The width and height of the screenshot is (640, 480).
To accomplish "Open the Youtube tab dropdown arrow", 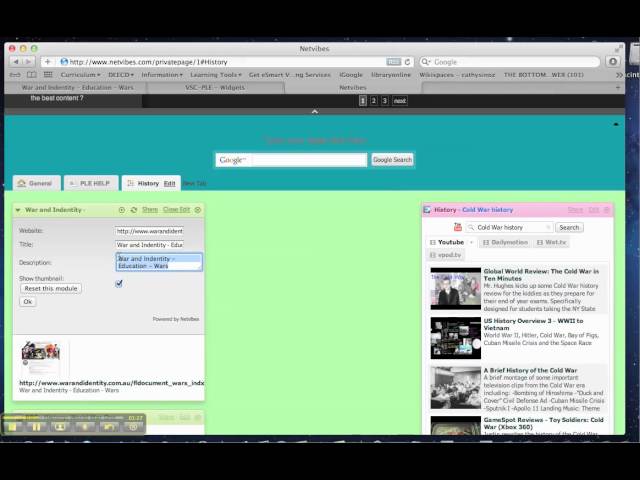I will click(x=472, y=242).
